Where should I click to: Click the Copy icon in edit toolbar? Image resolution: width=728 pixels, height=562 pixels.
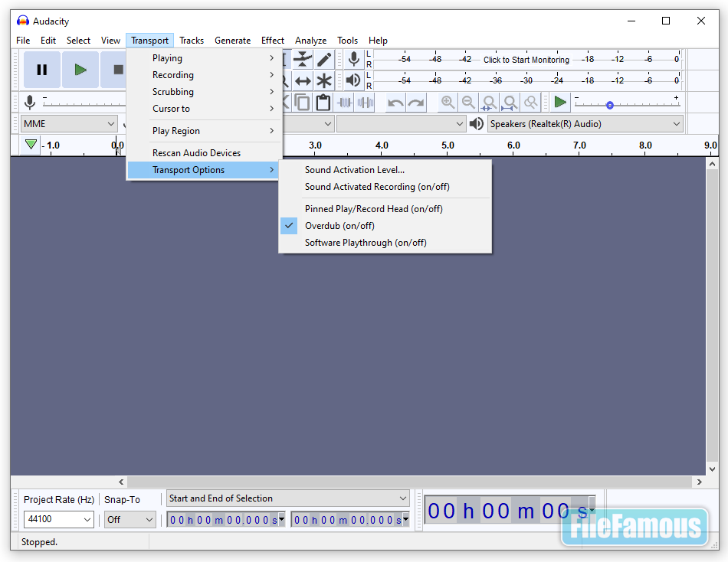pyautogui.click(x=302, y=102)
